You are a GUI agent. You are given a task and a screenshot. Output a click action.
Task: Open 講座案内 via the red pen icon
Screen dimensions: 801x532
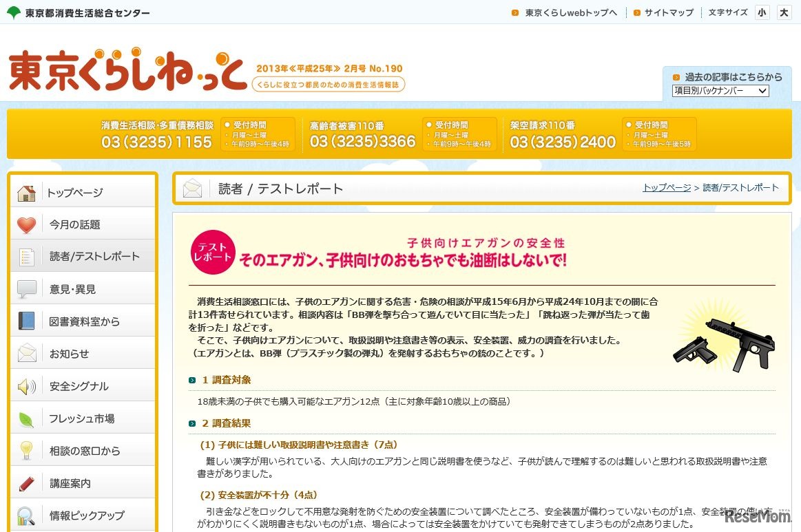tap(25, 482)
